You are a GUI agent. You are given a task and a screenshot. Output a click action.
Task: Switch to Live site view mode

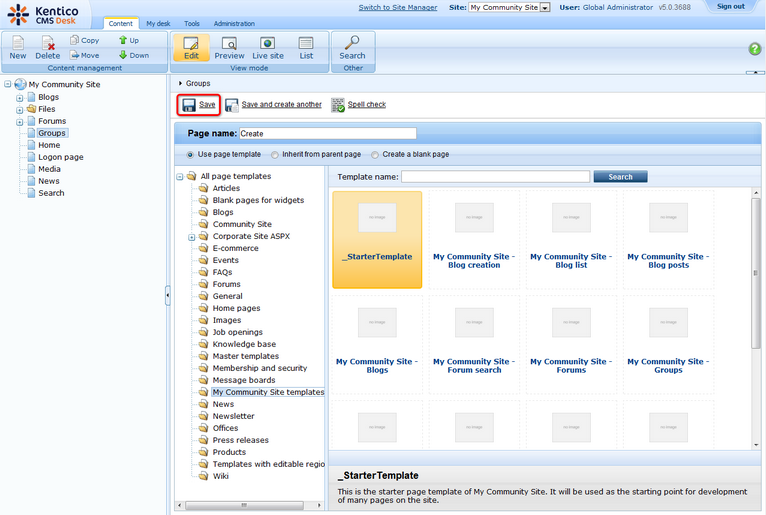click(268, 48)
